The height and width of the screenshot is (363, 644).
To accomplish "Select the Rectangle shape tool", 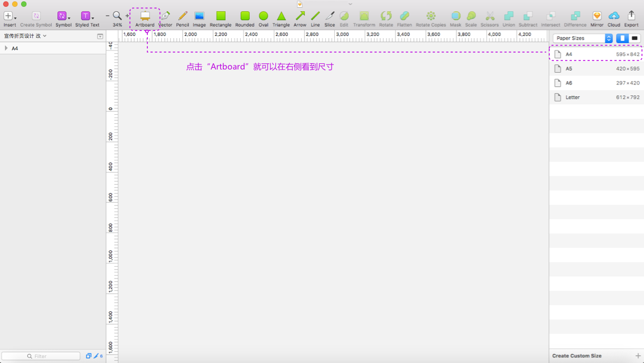I will [x=221, y=18].
